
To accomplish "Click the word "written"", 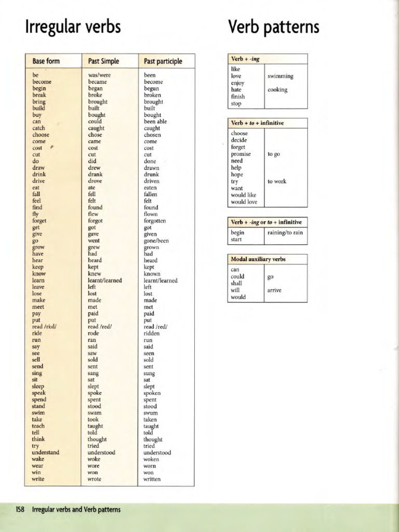I will coord(152,479).
